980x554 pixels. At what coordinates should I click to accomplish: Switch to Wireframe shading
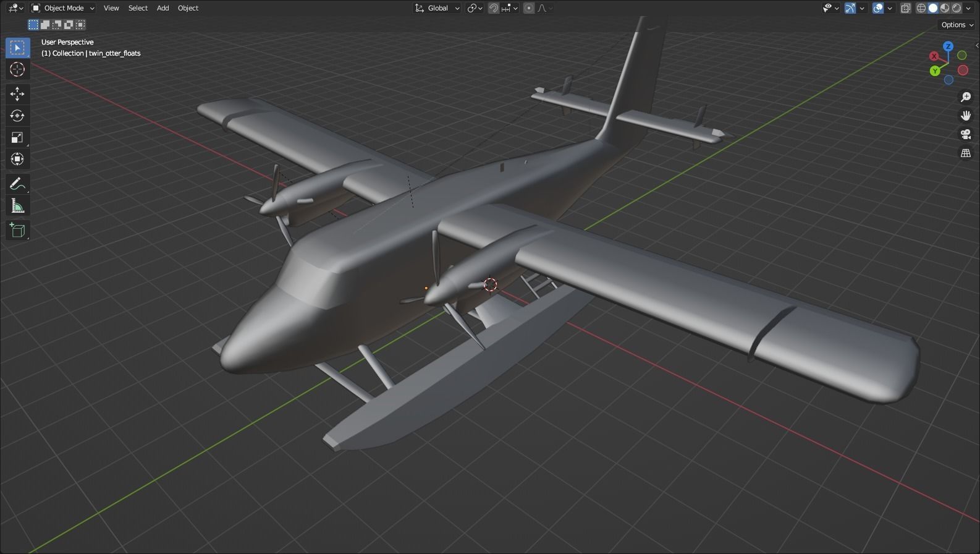(x=921, y=8)
